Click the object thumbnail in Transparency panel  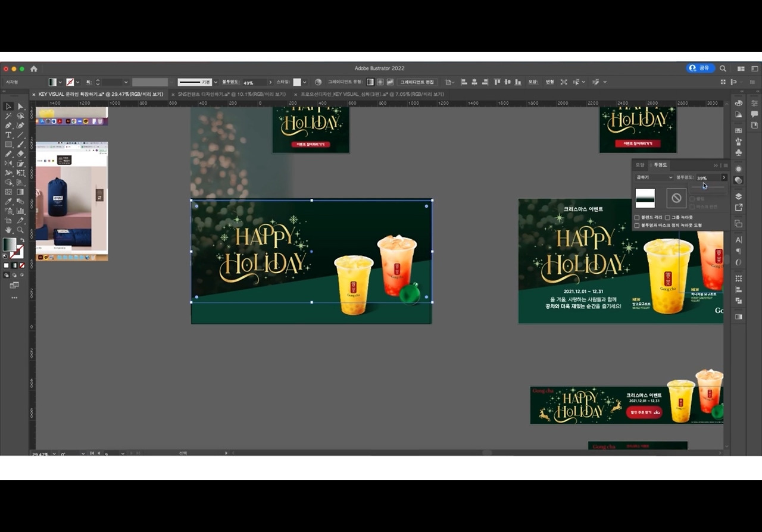click(645, 198)
